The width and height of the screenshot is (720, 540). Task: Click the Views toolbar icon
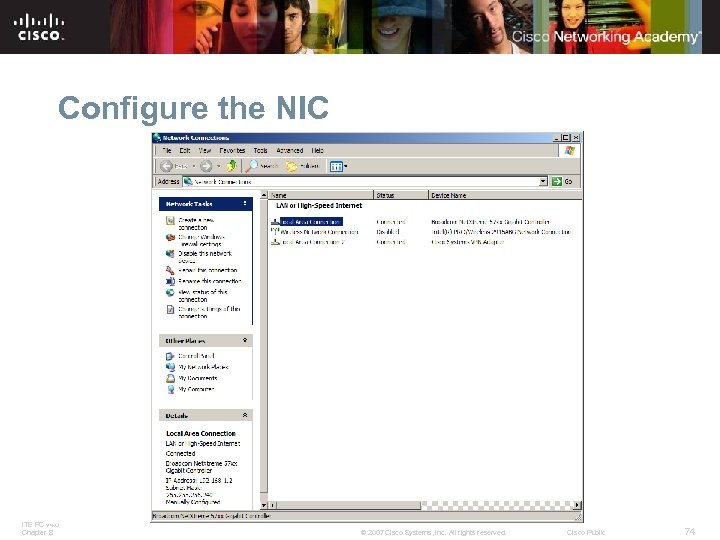(336, 166)
